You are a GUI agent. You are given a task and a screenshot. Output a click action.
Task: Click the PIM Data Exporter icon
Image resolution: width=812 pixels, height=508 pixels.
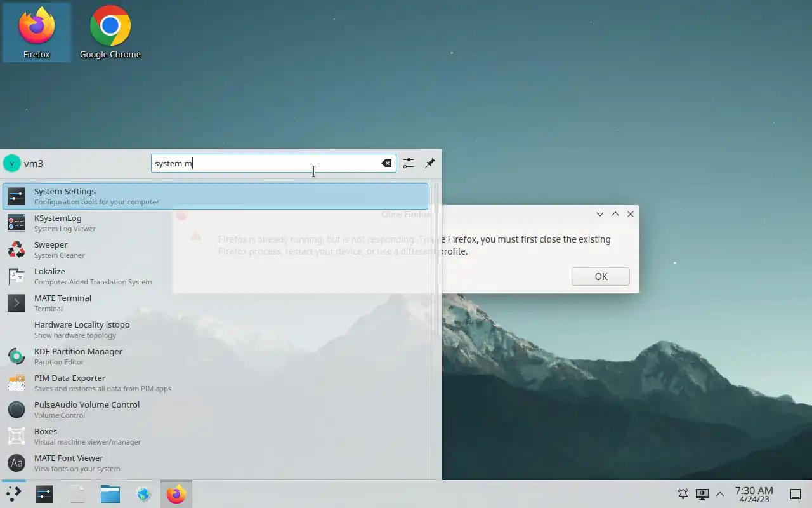16,383
